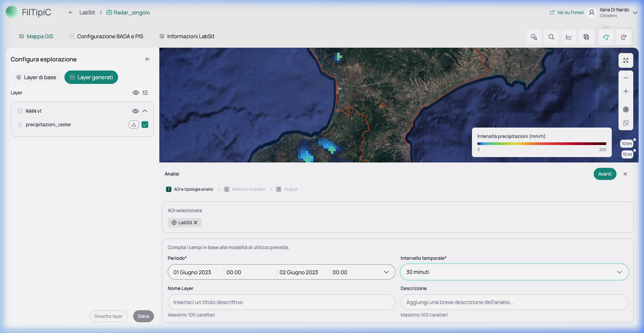Image resolution: width=644 pixels, height=333 pixels.
Task: Open fullscreen map view icon
Action: tap(626, 60)
